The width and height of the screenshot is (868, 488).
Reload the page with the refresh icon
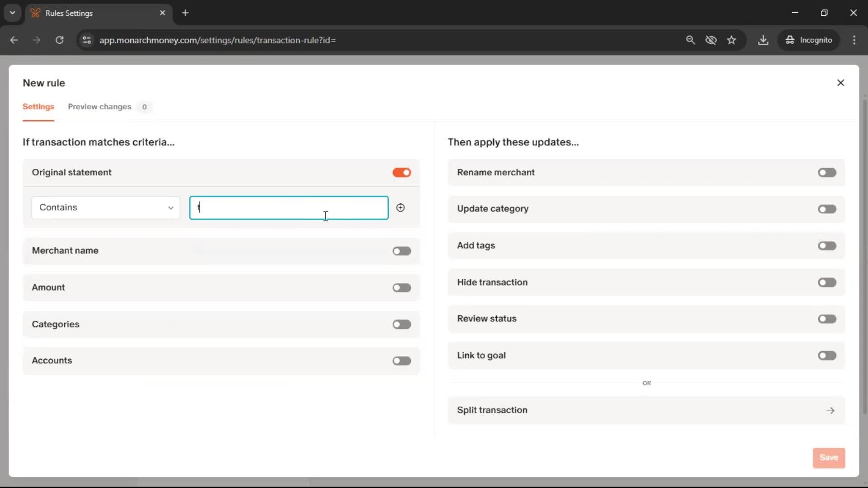[x=59, y=40]
